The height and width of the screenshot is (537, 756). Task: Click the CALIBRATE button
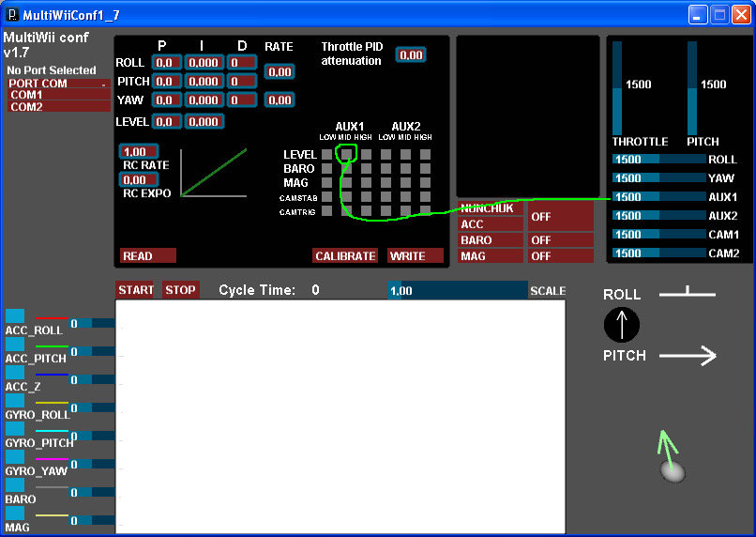tap(345, 255)
